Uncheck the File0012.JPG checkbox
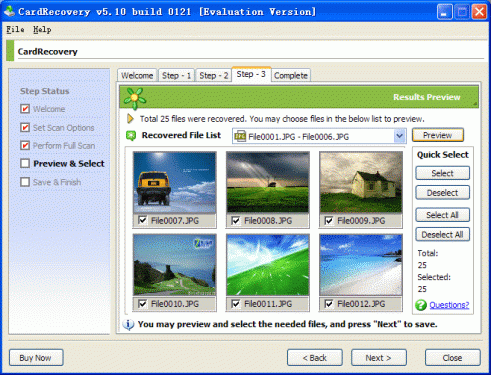This screenshot has height=375, width=491. [x=329, y=304]
